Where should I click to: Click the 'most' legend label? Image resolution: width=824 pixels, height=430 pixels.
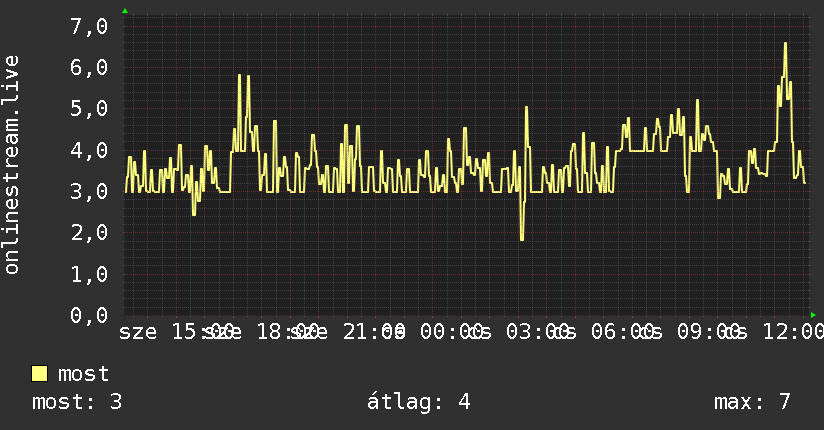point(83,374)
